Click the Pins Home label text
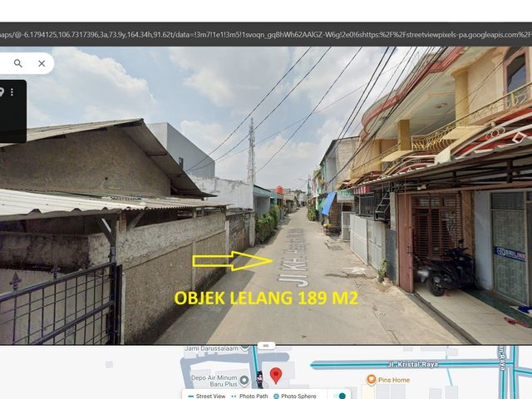The height and width of the screenshot is (399, 532). click(x=394, y=380)
